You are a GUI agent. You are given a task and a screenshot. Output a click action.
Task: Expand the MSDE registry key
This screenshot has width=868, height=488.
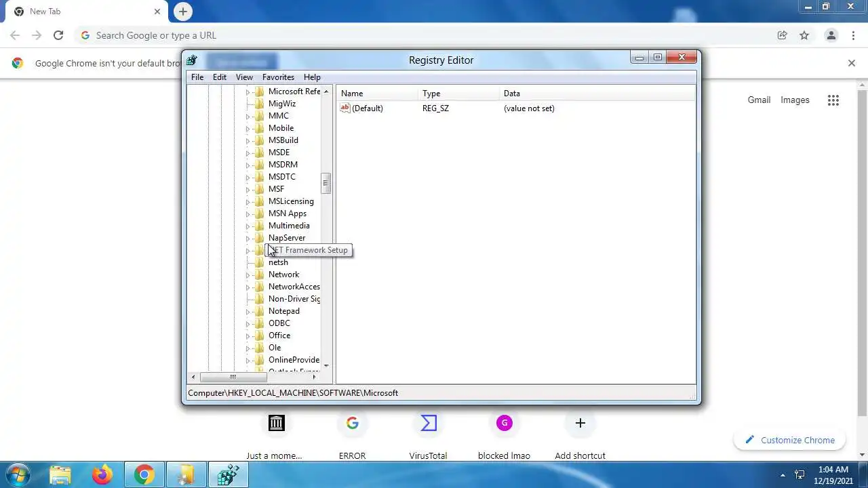pos(248,153)
